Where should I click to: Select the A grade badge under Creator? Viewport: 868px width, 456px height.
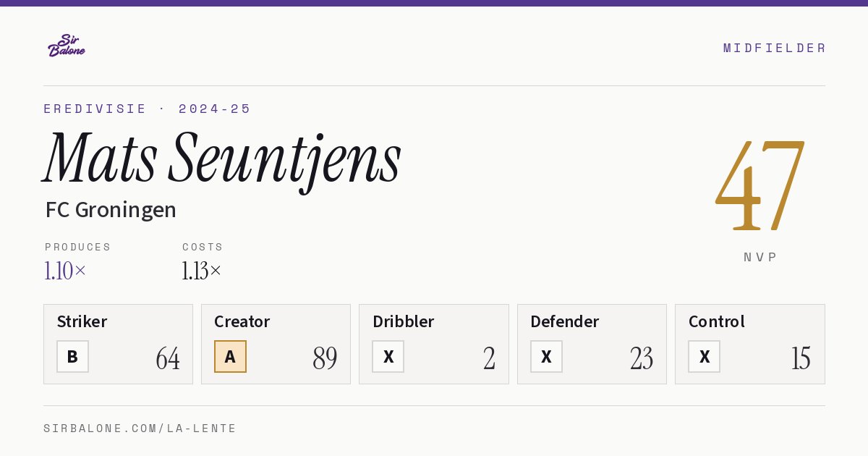click(230, 357)
